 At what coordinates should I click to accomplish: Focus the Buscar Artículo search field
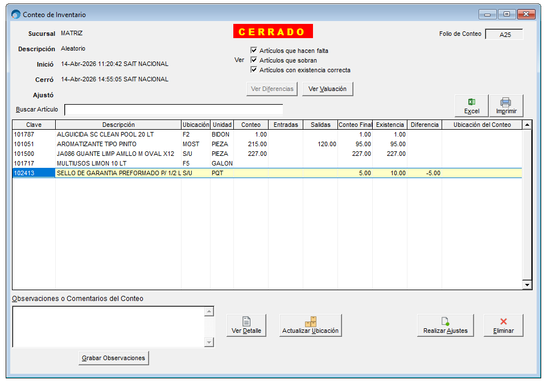coord(174,109)
